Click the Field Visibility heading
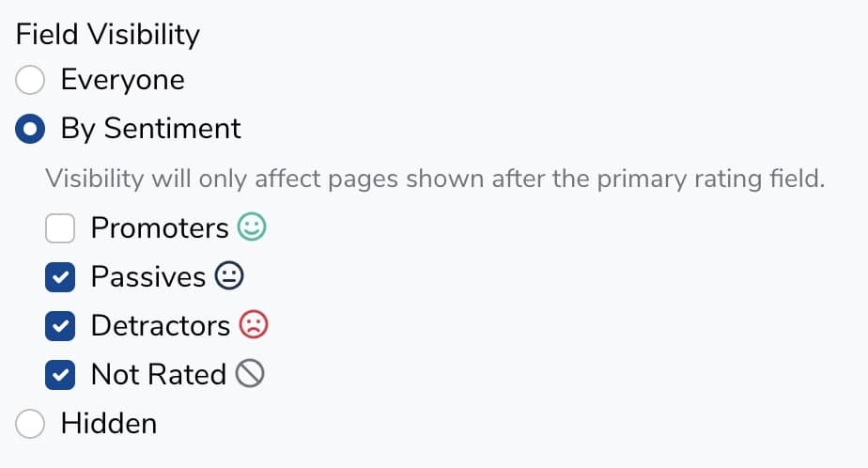 (x=108, y=35)
